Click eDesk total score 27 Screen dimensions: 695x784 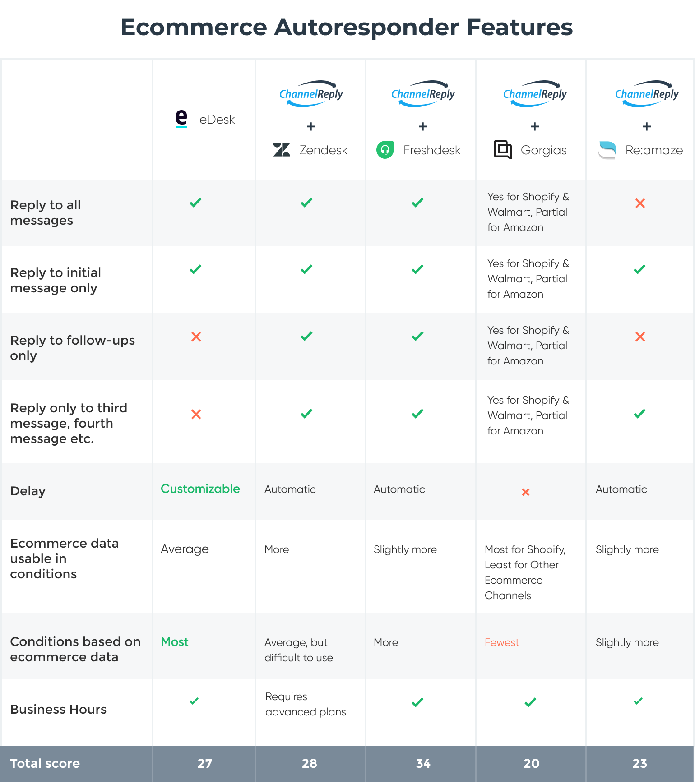pos(205,764)
